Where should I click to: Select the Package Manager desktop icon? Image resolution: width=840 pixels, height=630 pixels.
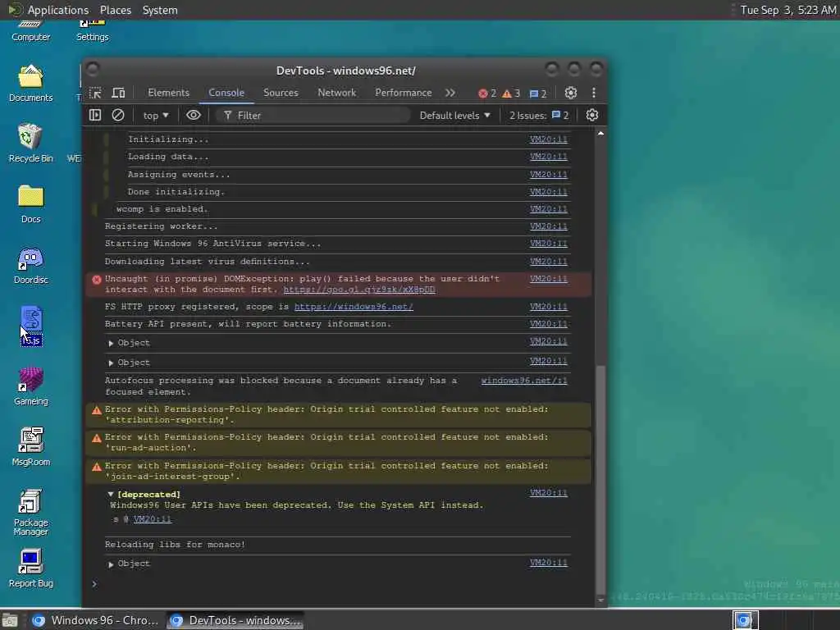(x=30, y=512)
